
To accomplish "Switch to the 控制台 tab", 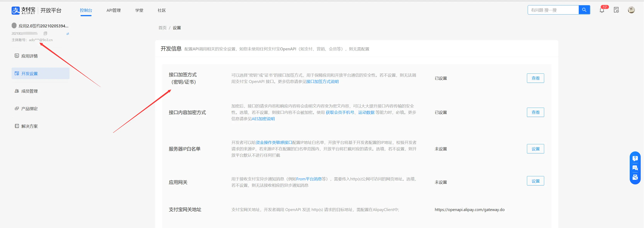I will 86,10.
